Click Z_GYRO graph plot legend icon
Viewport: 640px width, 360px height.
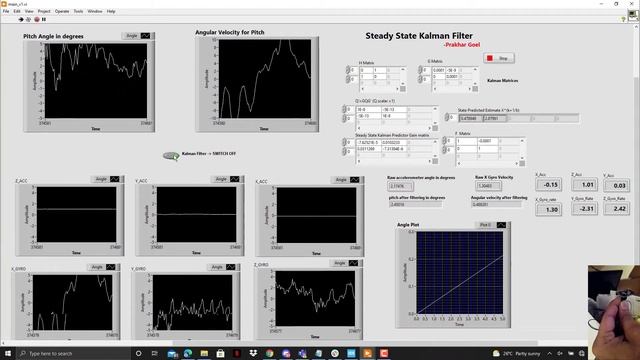(x=353, y=263)
